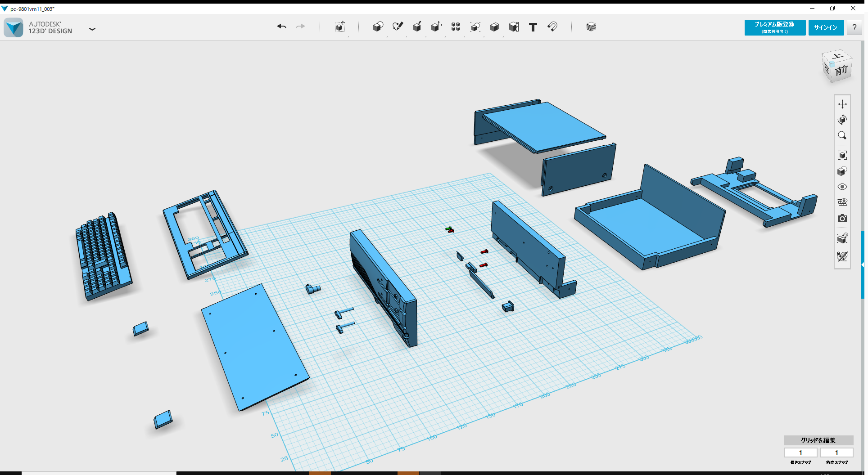Take a screenshot with the camera icon
868x475 pixels.
(x=843, y=219)
